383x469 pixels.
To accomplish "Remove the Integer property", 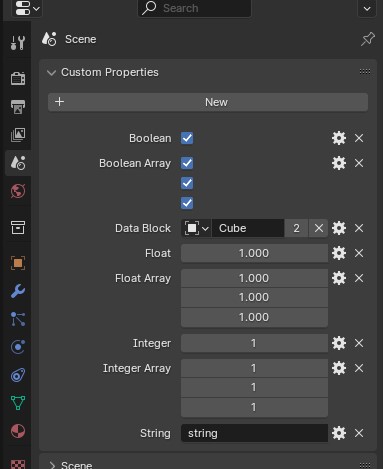I will [359, 343].
